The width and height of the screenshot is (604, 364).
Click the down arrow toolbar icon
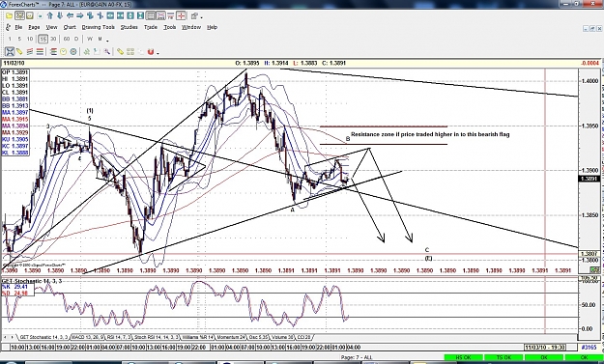click(x=60, y=15)
